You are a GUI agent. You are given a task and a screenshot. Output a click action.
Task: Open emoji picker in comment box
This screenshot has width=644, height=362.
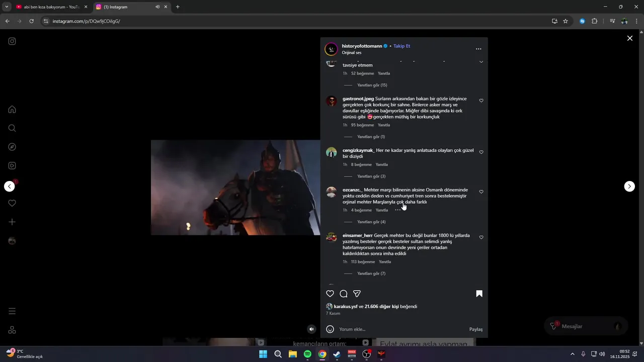pos(330,329)
